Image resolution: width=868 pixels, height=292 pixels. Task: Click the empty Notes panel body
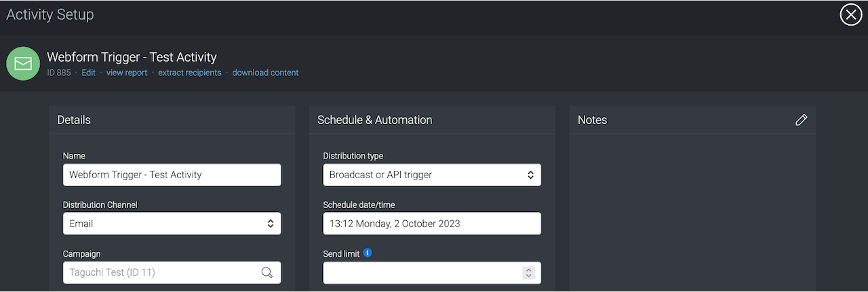(692, 210)
